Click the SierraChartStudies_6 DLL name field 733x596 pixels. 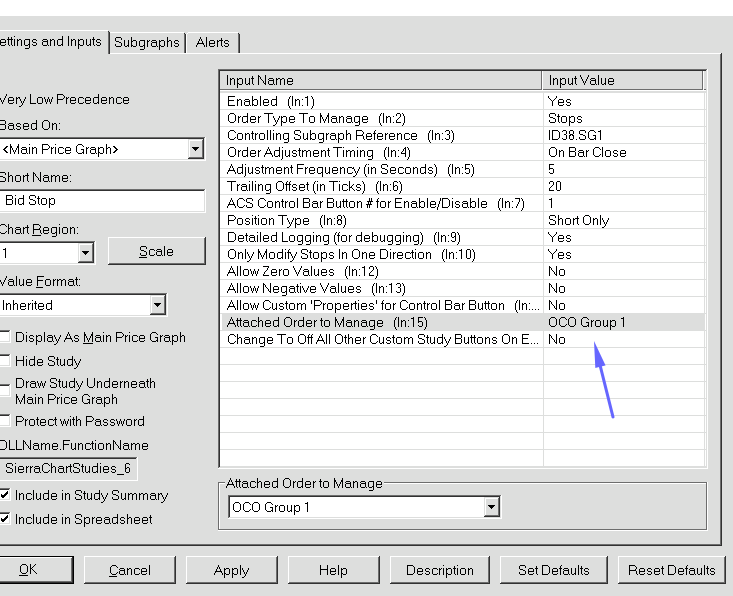coord(68,468)
